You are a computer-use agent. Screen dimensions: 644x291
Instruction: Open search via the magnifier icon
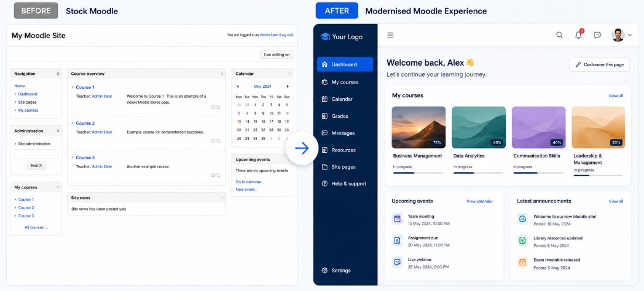(559, 35)
